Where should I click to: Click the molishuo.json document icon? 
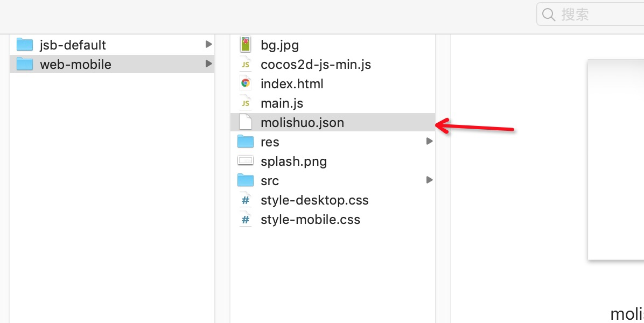pyautogui.click(x=246, y=122)
